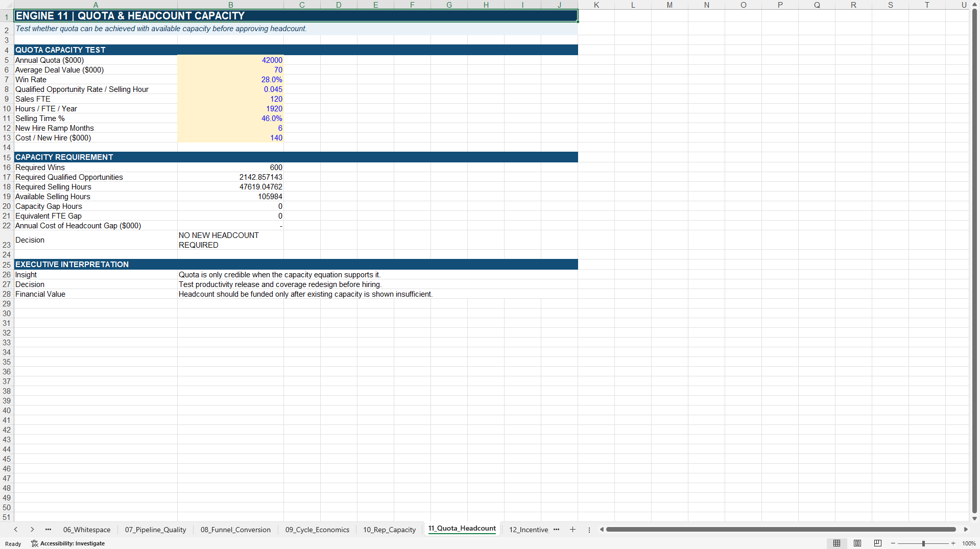Viewport: 980px width, 549px height.
Task: Select column B header
Action: pyautogui.click(x=230, y=5)
